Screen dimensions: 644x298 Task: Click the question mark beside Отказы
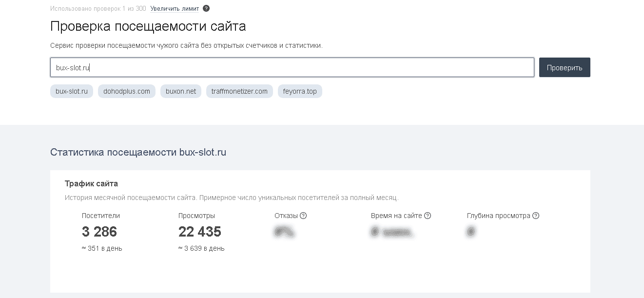click(x=303, y=215)
